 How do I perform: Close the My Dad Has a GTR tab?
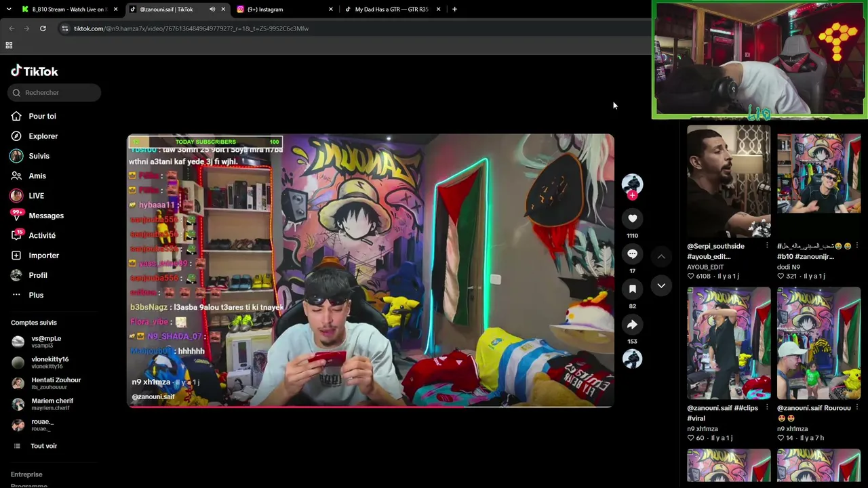pos(438,9)
